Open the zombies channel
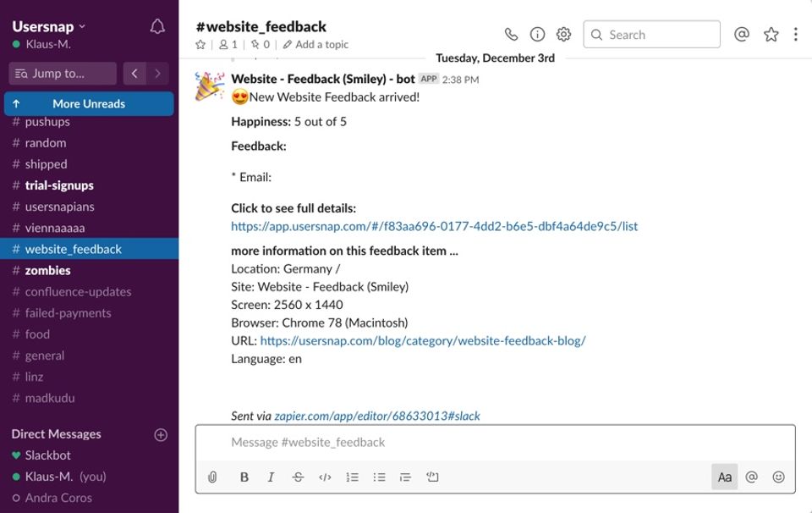Image resolution: width=812 pixels, height=513 pixels. coord(89,271)
